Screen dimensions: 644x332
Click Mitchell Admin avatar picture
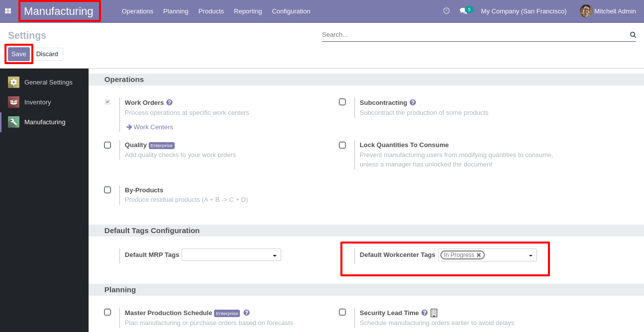tap(586, 11)
